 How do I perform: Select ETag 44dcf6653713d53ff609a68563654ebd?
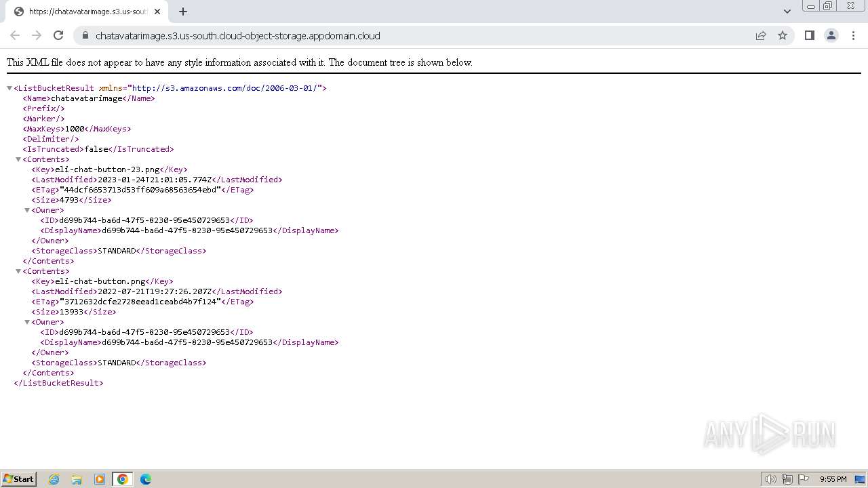pos(140,190)
